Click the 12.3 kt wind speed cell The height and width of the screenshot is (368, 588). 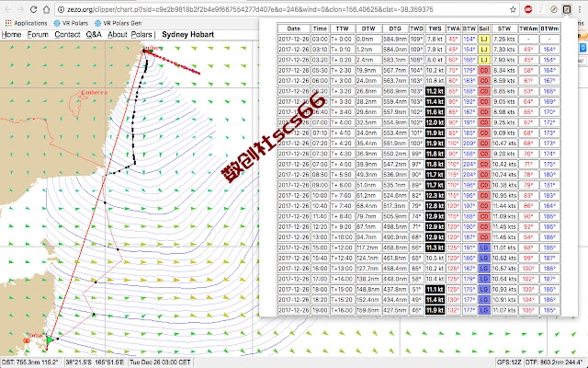click(x=435, y=195)
